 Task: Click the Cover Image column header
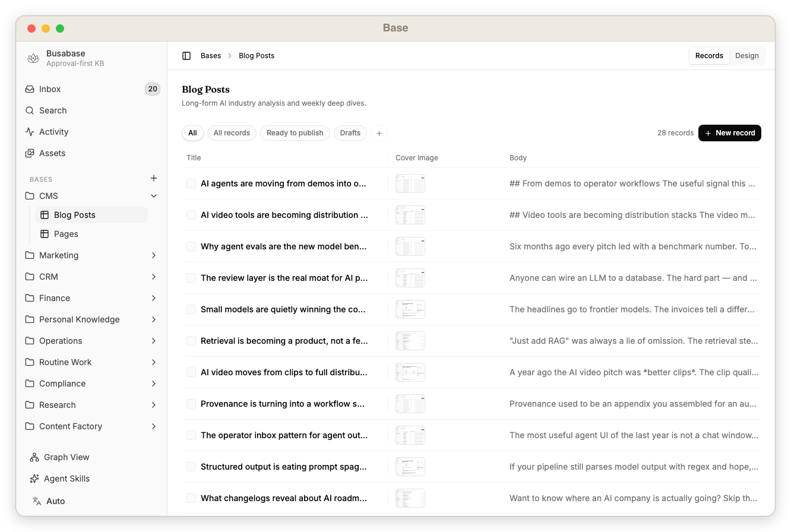pyautogui.click(x=417, y=158)
